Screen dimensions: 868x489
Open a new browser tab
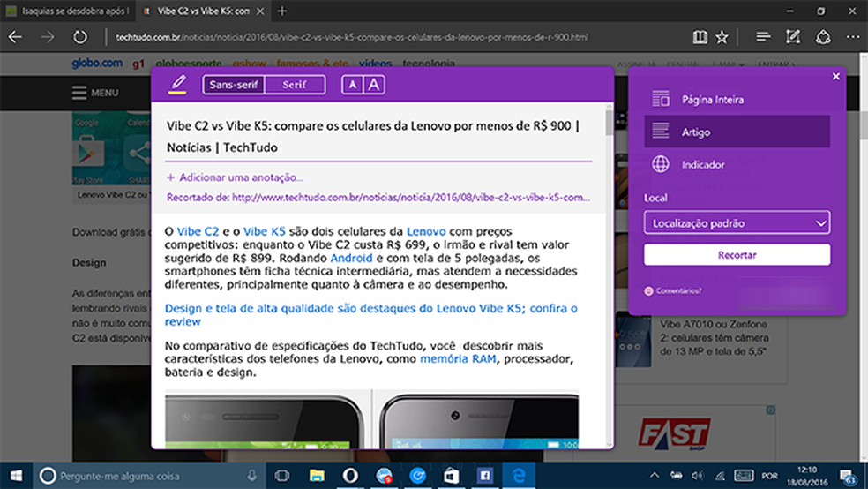tap(281, 11)
